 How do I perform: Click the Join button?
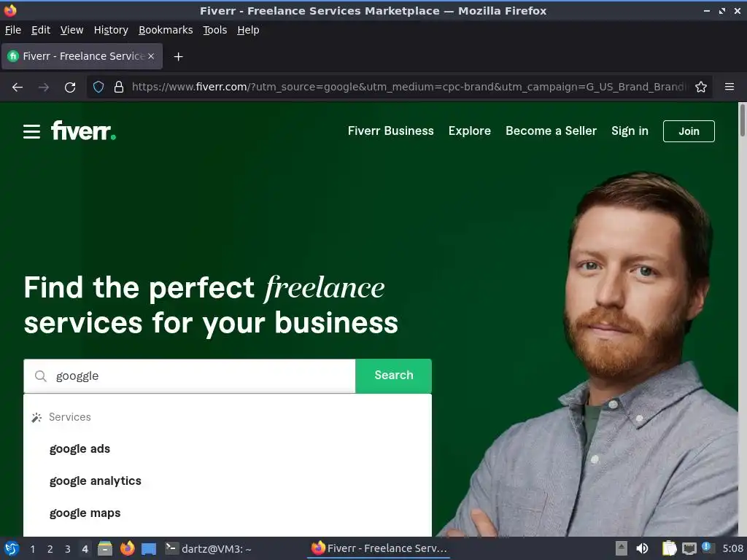pyautogui.click(x=689, y=131)
